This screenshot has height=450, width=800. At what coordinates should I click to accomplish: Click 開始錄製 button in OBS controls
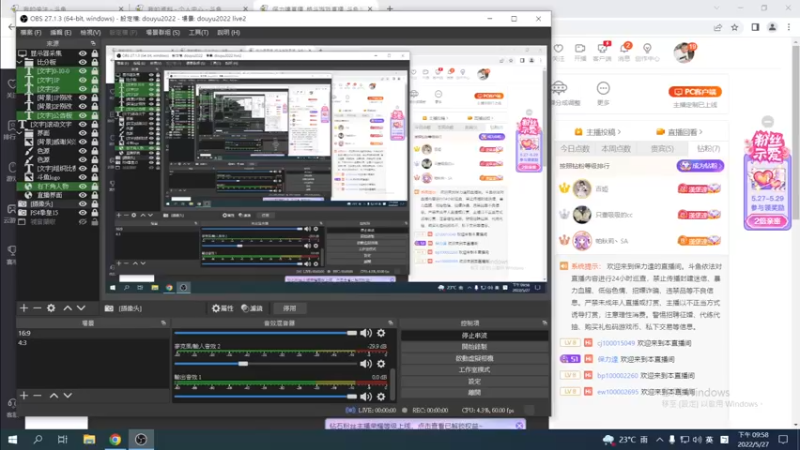[x=474, y=347]
